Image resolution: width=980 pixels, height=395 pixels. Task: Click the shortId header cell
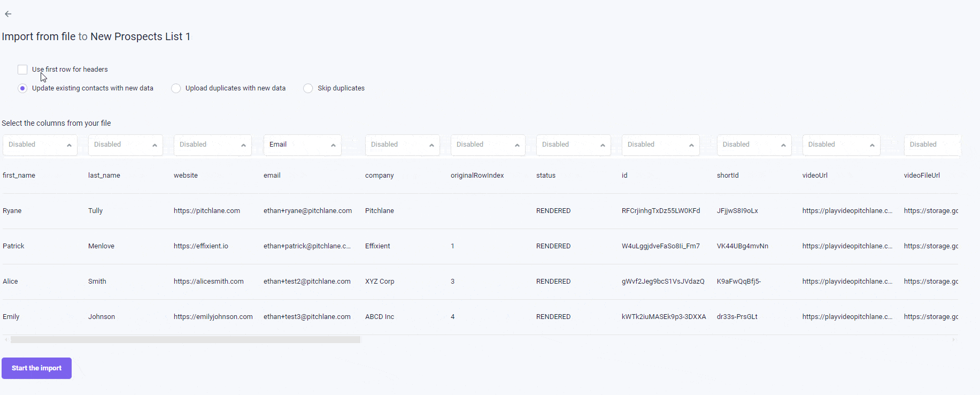[728, 176]
